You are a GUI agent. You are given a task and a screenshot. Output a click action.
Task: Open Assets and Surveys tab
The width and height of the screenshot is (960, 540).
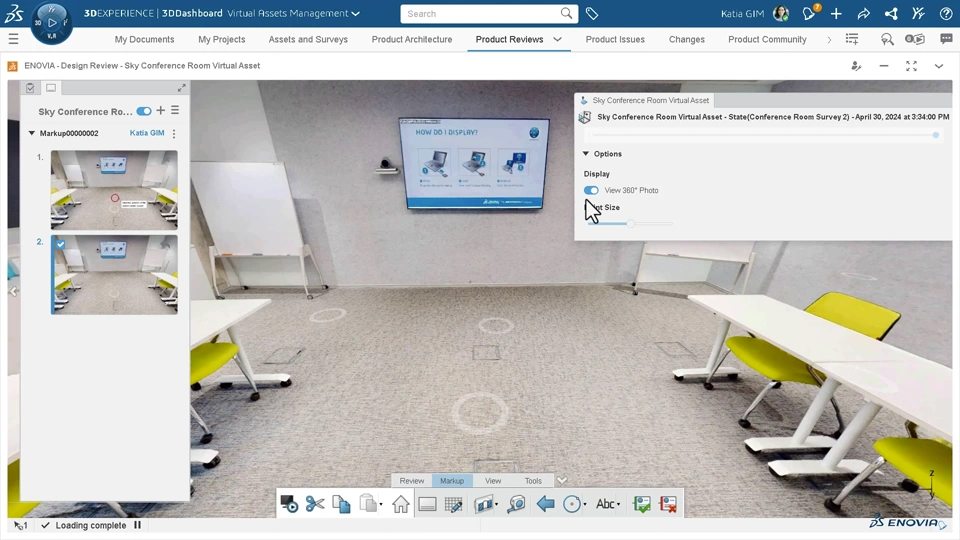pos(308,39)
